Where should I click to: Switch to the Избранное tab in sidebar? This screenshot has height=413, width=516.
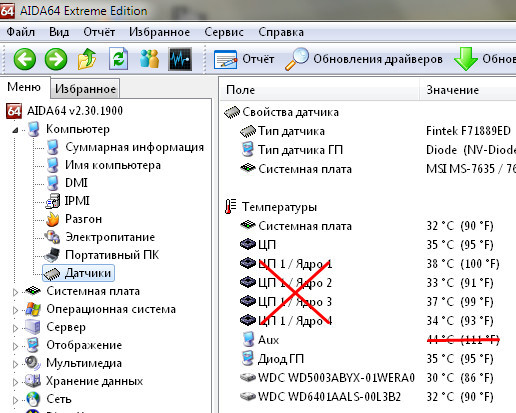[x=85, y=89]
